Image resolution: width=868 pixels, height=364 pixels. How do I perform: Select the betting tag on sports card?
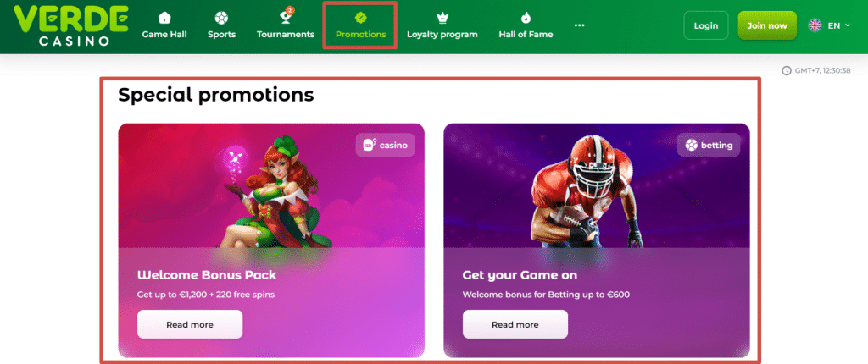[709, 146]
